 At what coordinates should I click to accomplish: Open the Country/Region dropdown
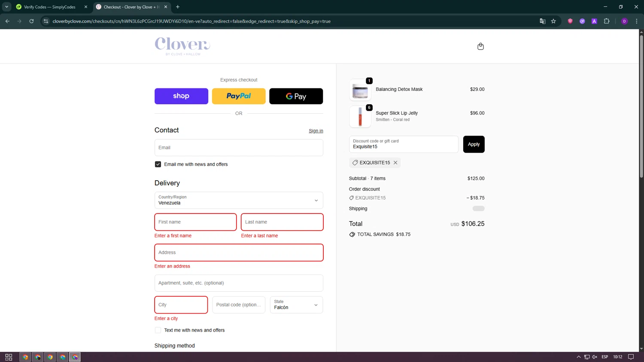coord(239,200)
